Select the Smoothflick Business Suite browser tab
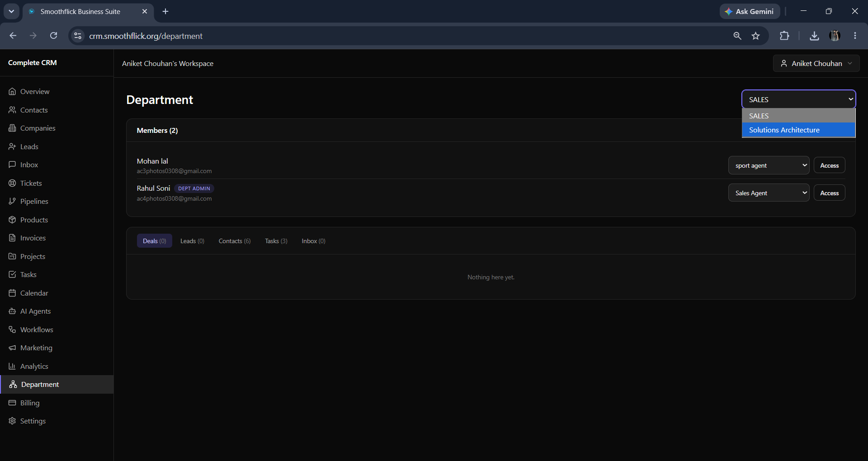The image size is (868, 461). click(88, 11)
